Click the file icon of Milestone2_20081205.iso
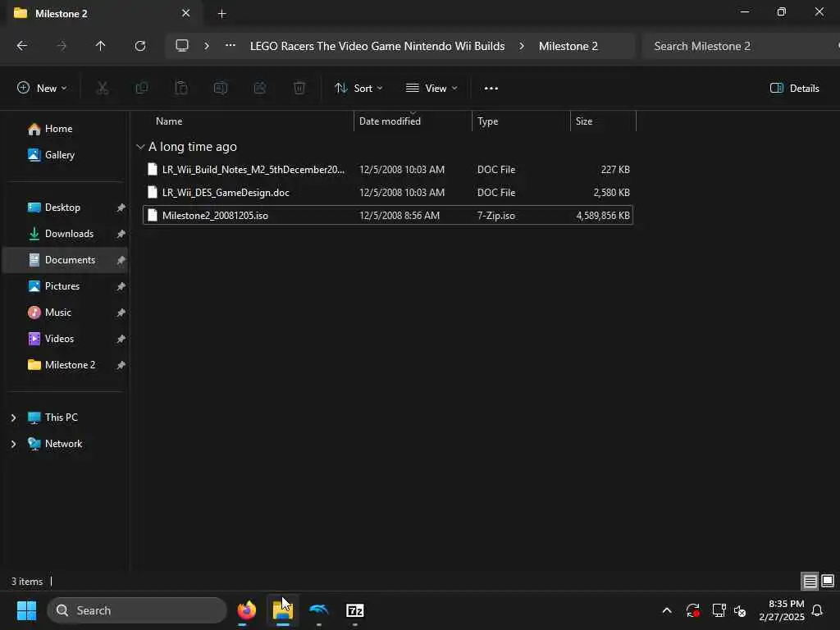Image resolution: width=840 pixels, height=630 pixels. 152,216
